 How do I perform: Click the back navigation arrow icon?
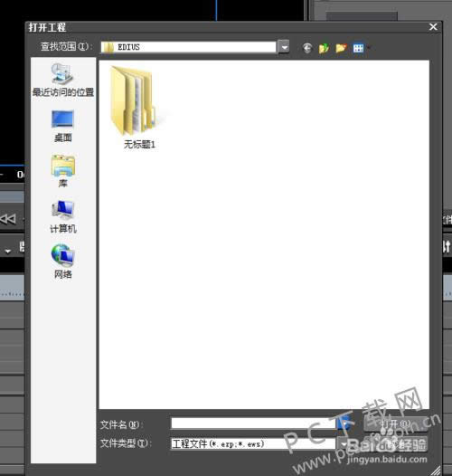(307, 48)
